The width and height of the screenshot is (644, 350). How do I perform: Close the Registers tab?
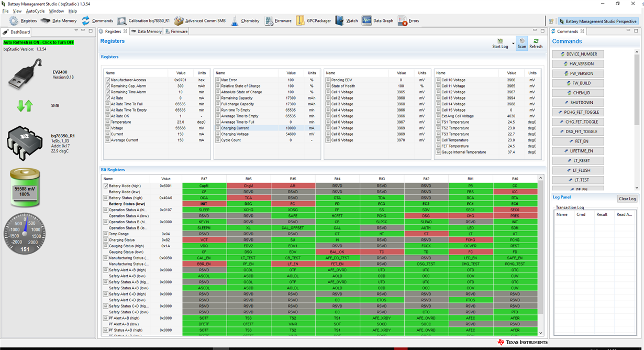(x=125, y=31)
